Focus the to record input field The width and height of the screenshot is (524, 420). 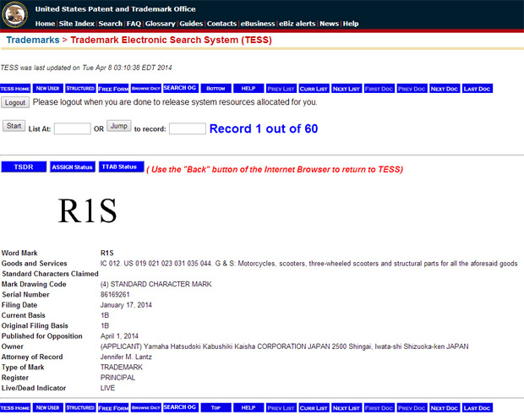pyautogui.click(x=187, y=128)
